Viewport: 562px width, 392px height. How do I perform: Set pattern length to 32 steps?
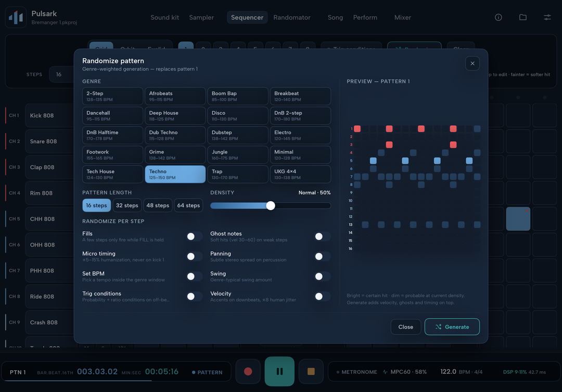127,205
